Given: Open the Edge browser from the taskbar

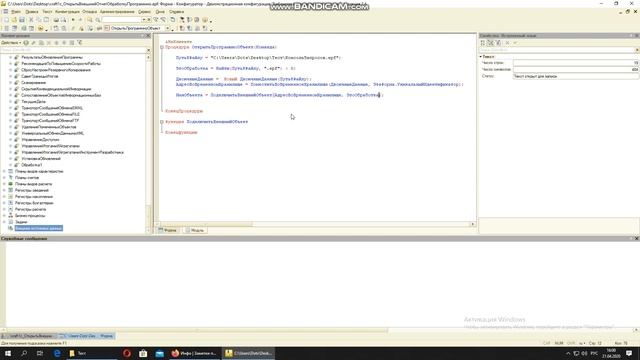Looking at the screenshot, I should coord(57,353).
